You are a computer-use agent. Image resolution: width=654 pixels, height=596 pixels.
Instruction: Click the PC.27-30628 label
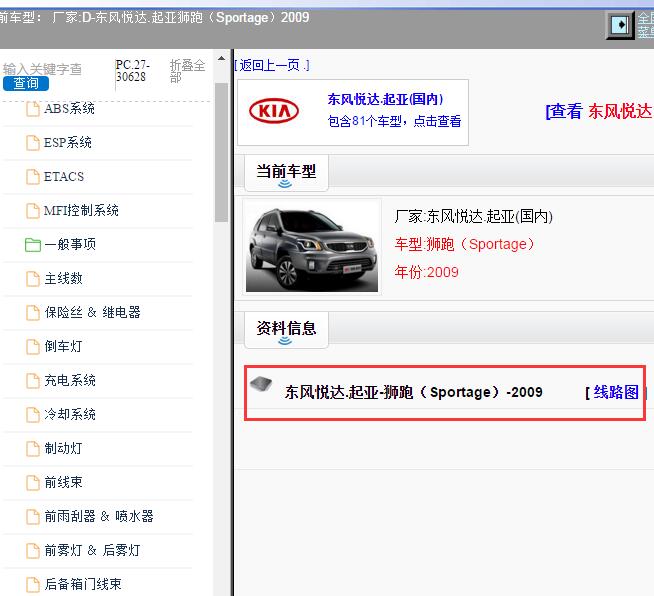133,71
